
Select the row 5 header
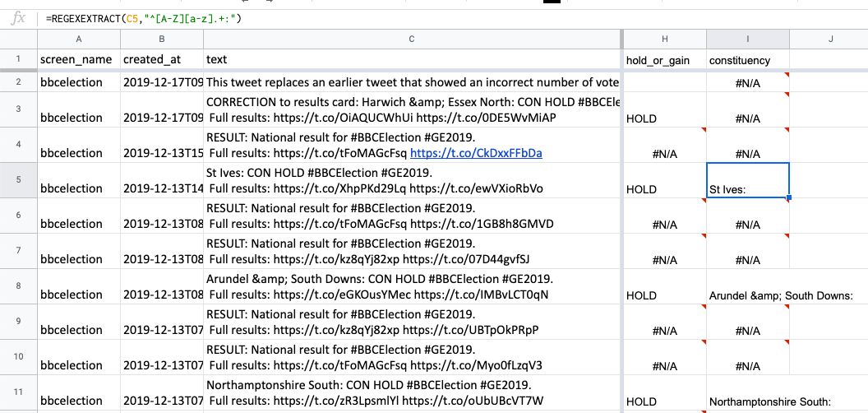(18, 180)
